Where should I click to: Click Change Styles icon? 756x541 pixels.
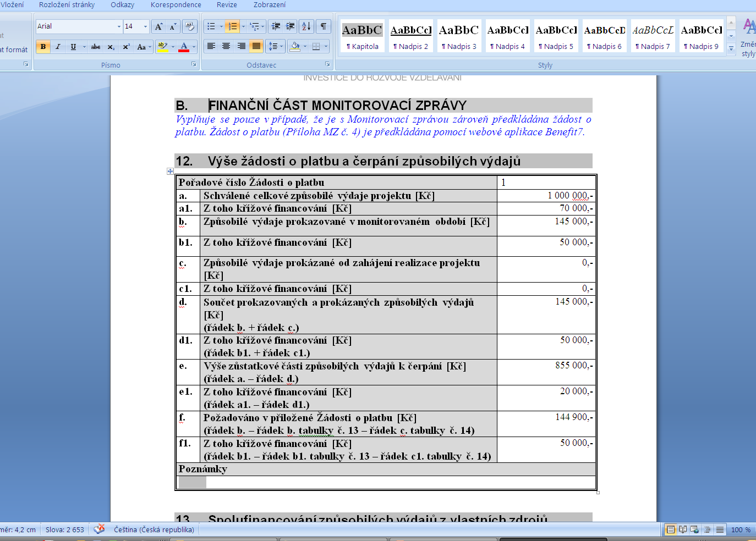tap(748, 38)
